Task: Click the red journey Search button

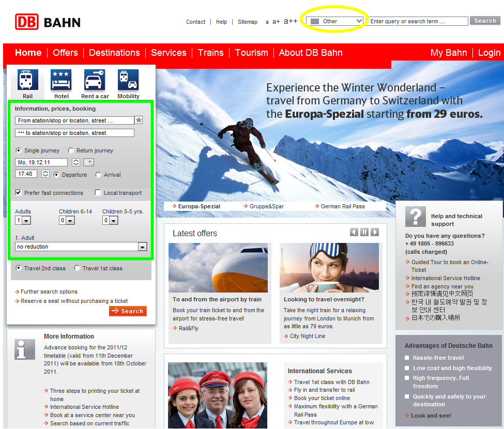Action: (128, 311)
